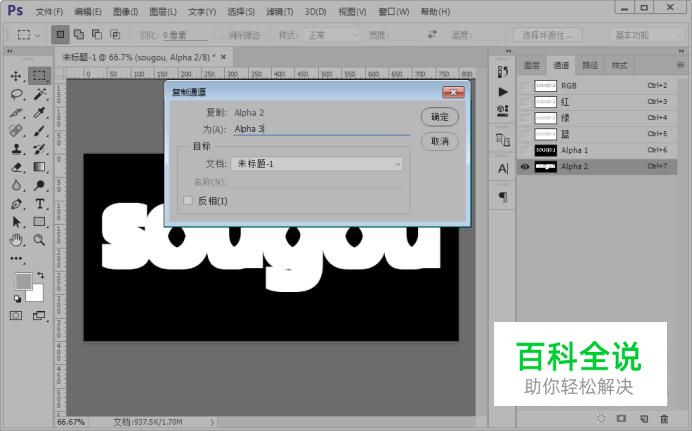The height and width of the screenshot is (431, 692).
Task: Click the 为(A) Alpha 3 name field
Action: point(321,129)
